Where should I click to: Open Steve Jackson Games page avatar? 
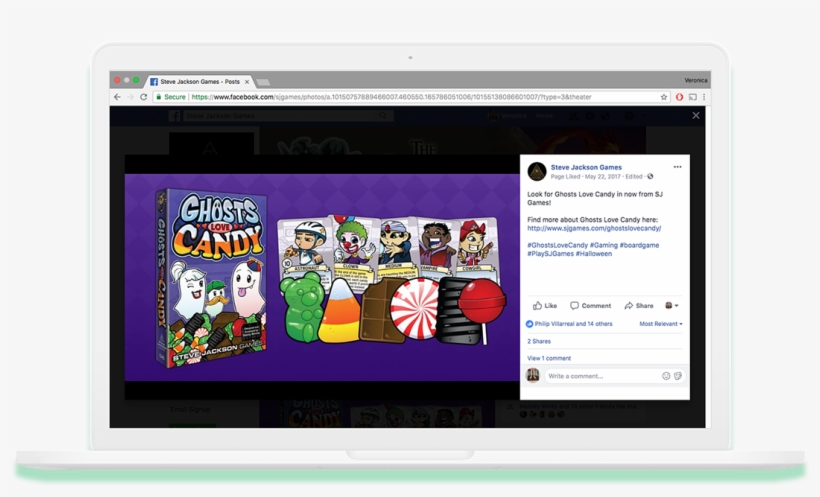pos(537,171)
